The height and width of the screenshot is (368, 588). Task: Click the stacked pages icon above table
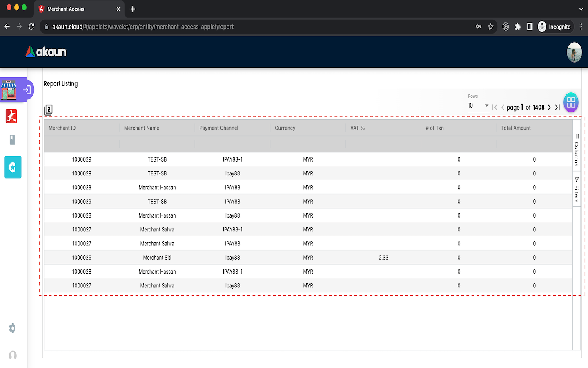(48, 110)
